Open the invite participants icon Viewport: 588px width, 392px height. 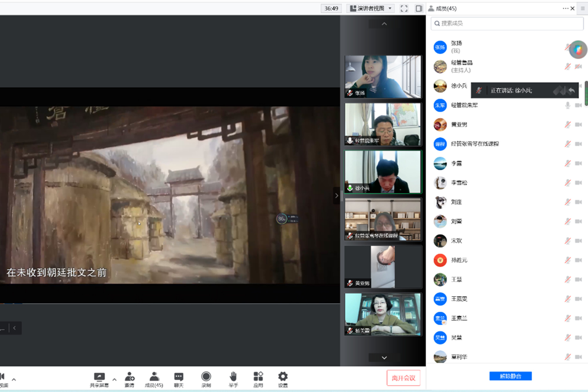[x=129, y=377]
